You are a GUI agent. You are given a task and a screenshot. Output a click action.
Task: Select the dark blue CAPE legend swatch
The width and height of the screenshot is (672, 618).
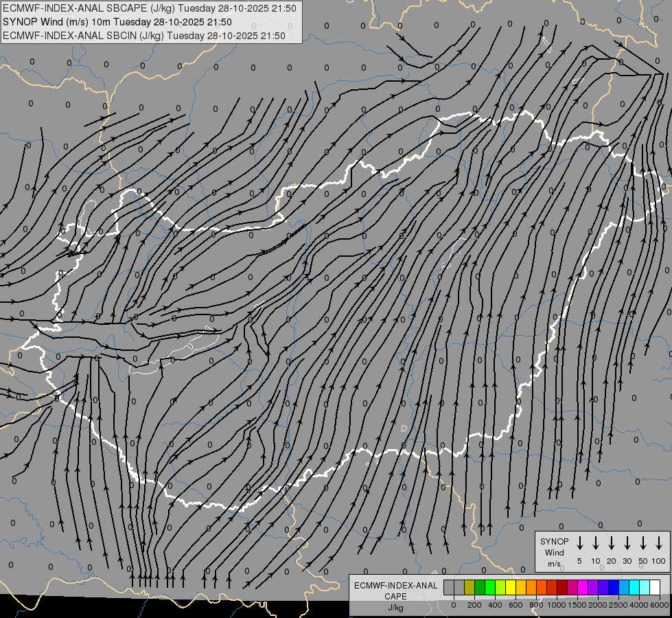613,587
